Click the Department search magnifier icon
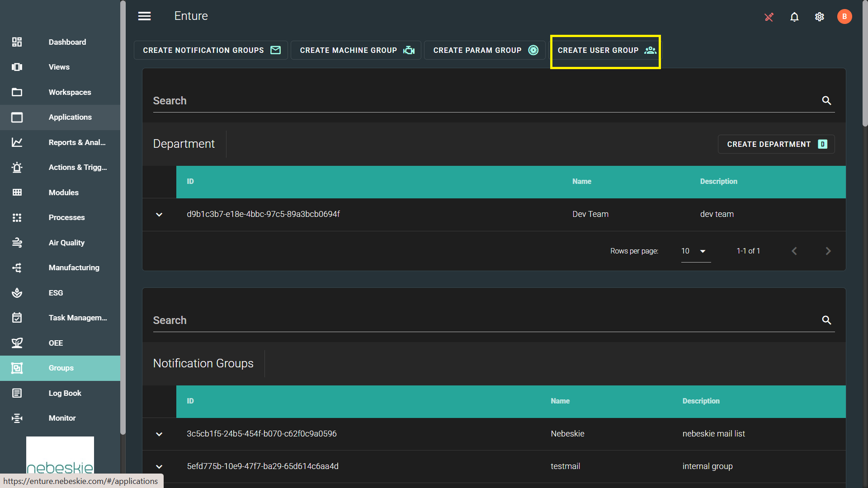This screenshot has width=868, height=488. tap(826, 101)
